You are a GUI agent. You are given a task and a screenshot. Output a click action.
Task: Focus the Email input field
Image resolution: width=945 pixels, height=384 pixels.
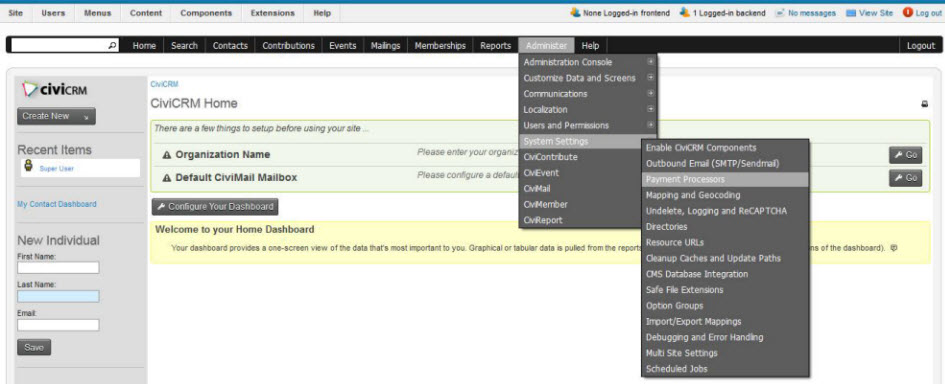coord(58,325)
